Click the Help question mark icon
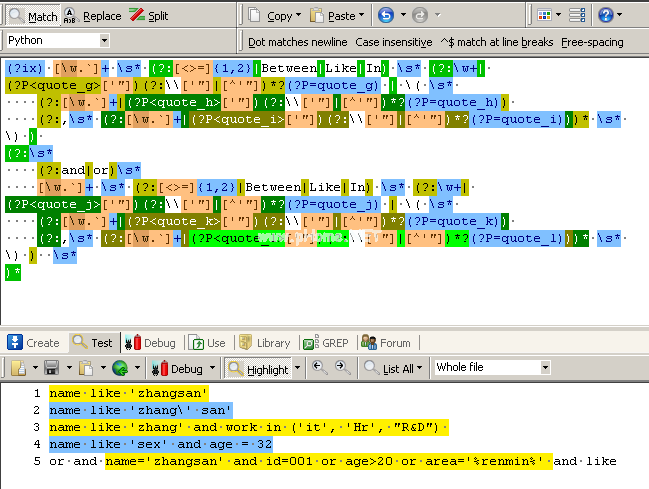The image size is (649, 489). click(x=605, y=16)
